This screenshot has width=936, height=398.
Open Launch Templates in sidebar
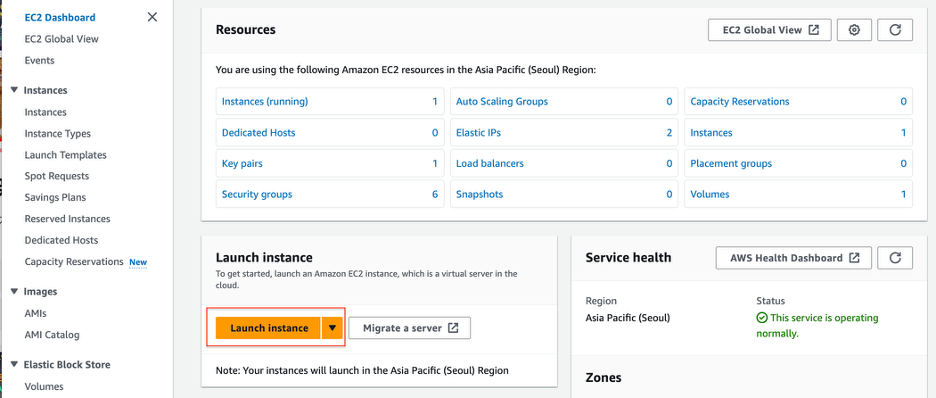coord(66,155)
